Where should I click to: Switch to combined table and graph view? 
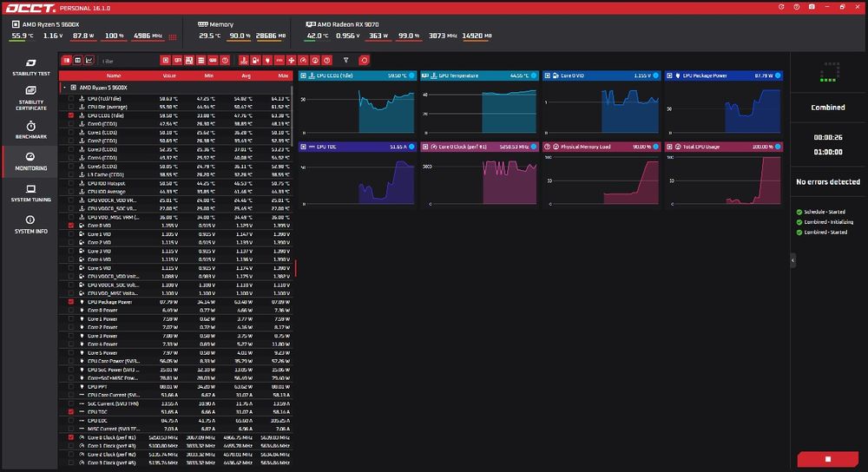pyautogui.click(x=67, y=61)
